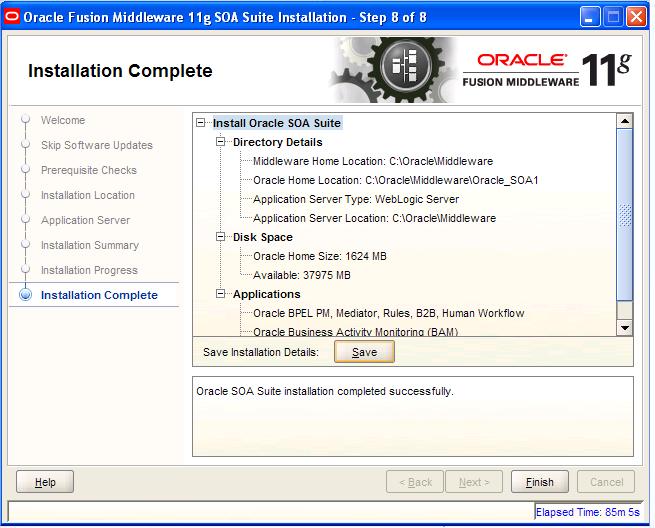Screen dimensions: 655x528
Task: Select the Installation Summary step
Action: coord(90,245)
